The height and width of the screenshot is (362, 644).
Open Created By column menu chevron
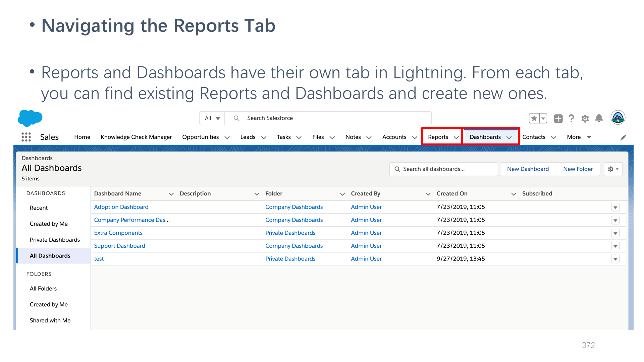pyautogui.click(x=428, y=194)
